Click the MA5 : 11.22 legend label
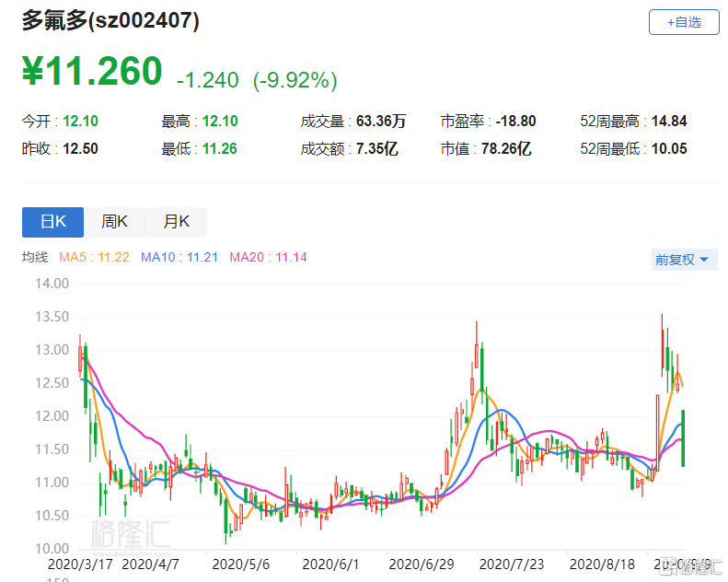 [94, 257]
